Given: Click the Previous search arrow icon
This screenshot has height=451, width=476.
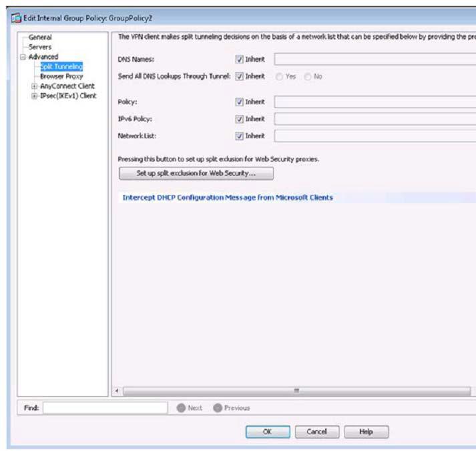Looking at the screenshot, I should (x=218, y=408).
